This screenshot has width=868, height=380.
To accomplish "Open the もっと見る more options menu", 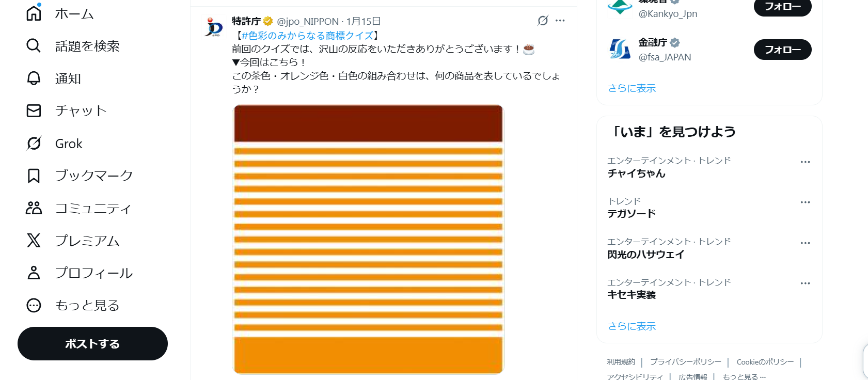I will click(x=33, y=305).
